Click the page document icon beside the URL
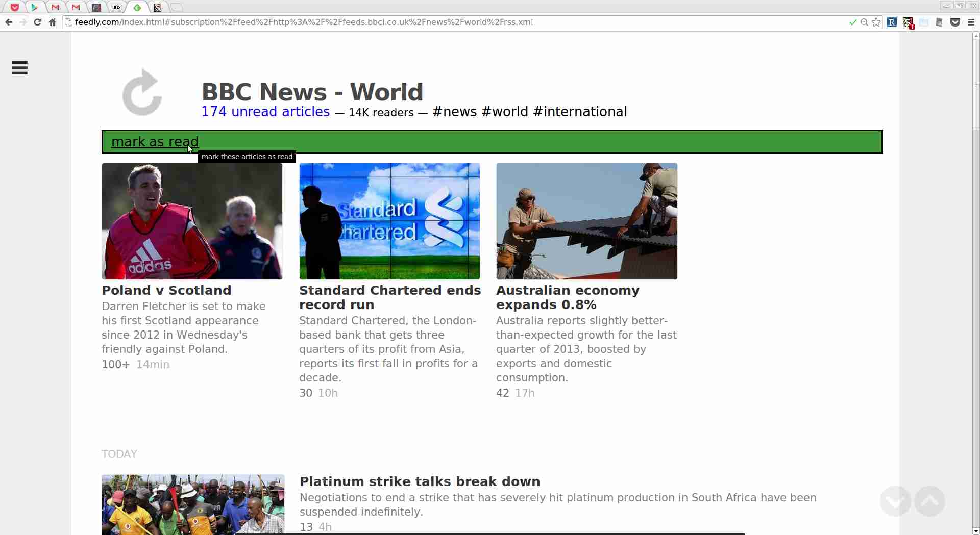Image resolution: width=980 pixels, height=535 pixels. [68, 22]
